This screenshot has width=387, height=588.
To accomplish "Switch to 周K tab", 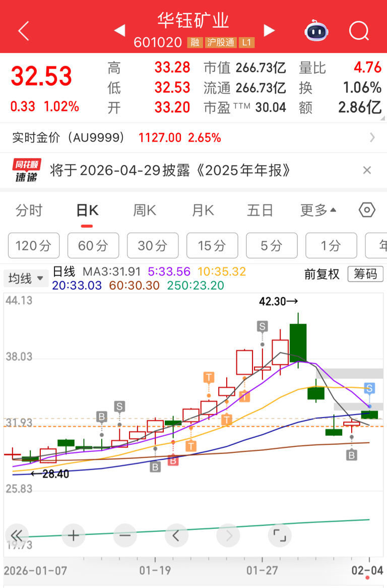I will tap(145, 211).
